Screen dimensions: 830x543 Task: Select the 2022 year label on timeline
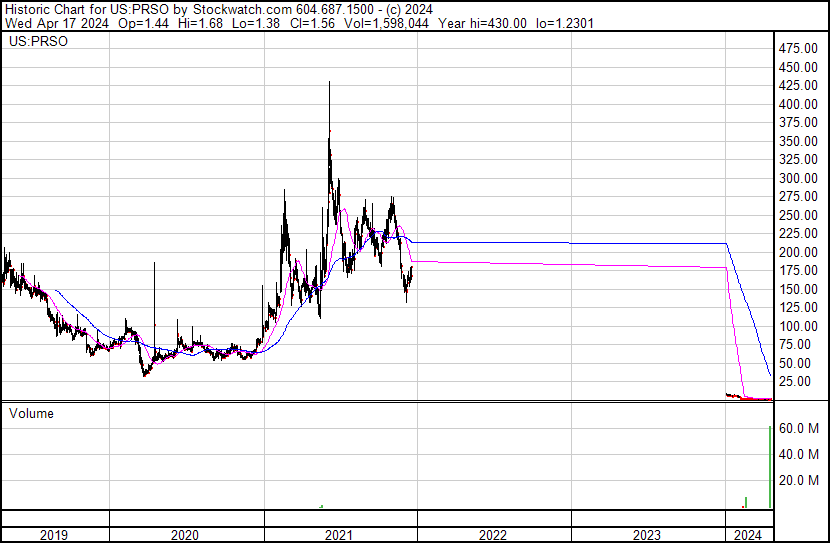[493, 535]
